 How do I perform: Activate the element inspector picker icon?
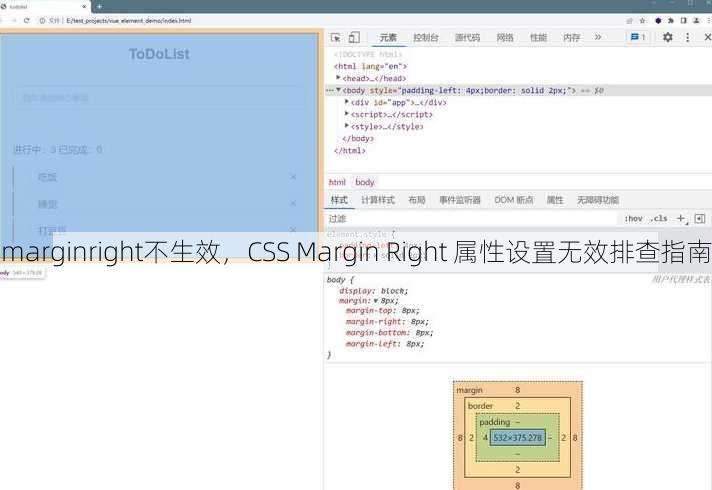pyautogui.click(x=336, y=38)
